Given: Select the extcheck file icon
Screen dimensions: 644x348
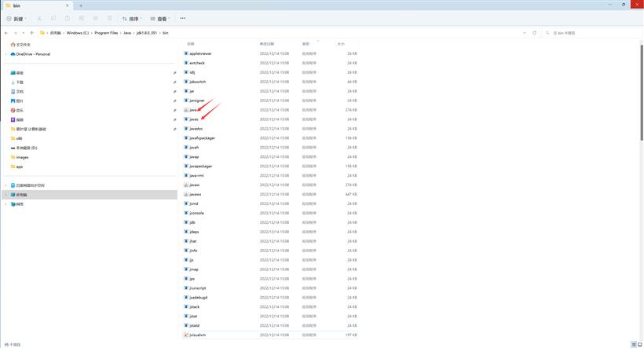Looking at the screenshot, I should click(x=186, y=64).
